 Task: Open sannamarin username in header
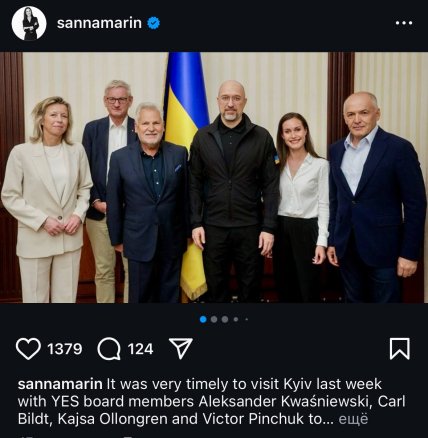(99, 23)
